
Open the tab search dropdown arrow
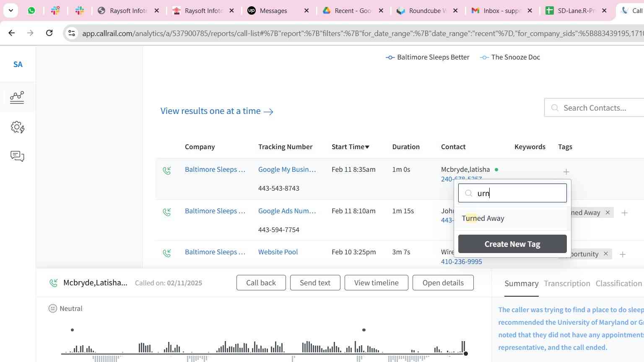coord(10,10)
